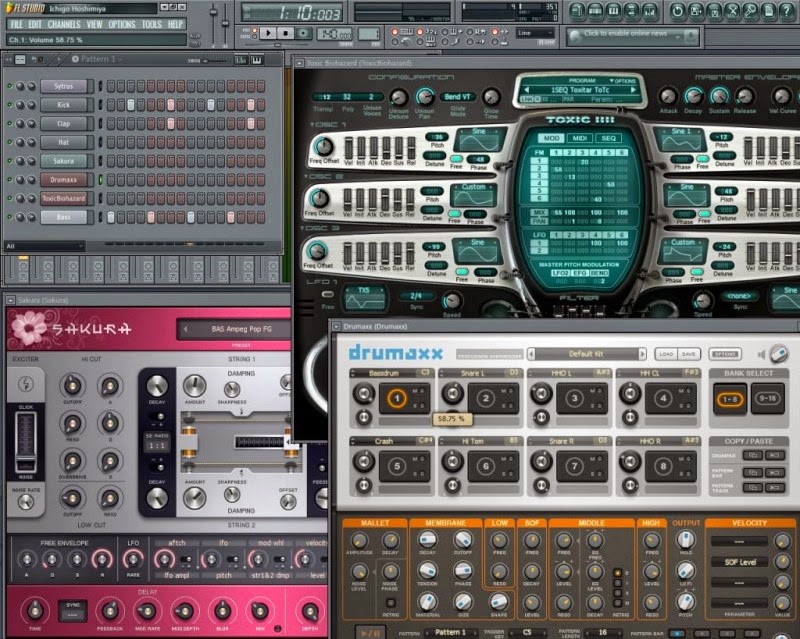Select Drumaxx pad 5 Crash
This screenshot has height=639, width=800.
click(x=397, y=465)
